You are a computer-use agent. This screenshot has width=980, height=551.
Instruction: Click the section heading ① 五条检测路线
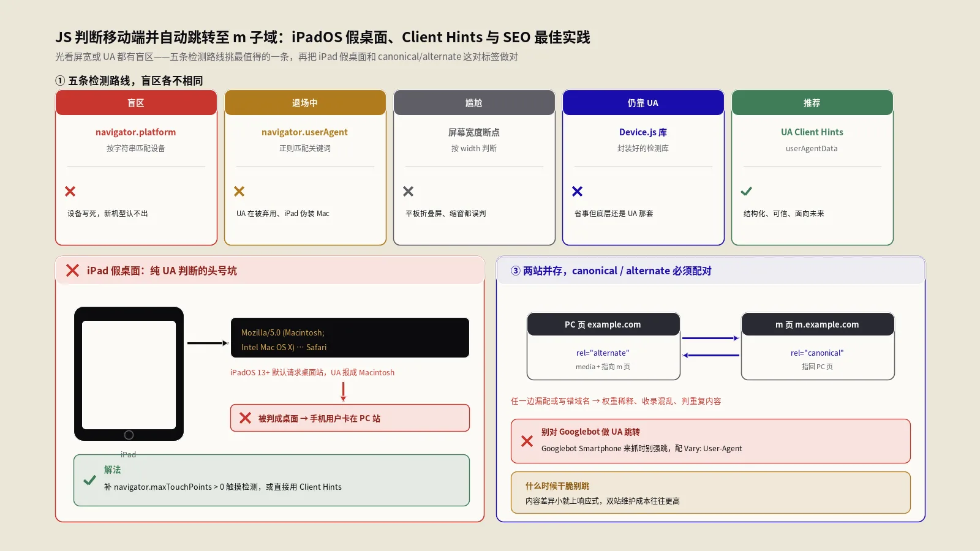129,81
